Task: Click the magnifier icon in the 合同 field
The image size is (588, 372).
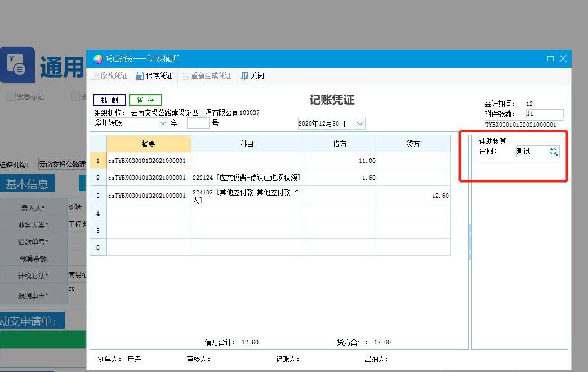Action: click(x=553, y=152)
